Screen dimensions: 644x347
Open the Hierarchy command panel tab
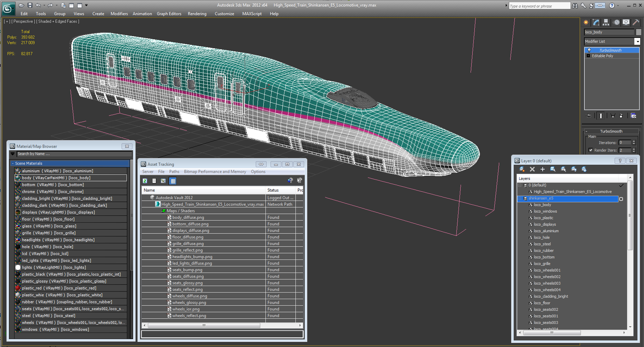(606, 22)
